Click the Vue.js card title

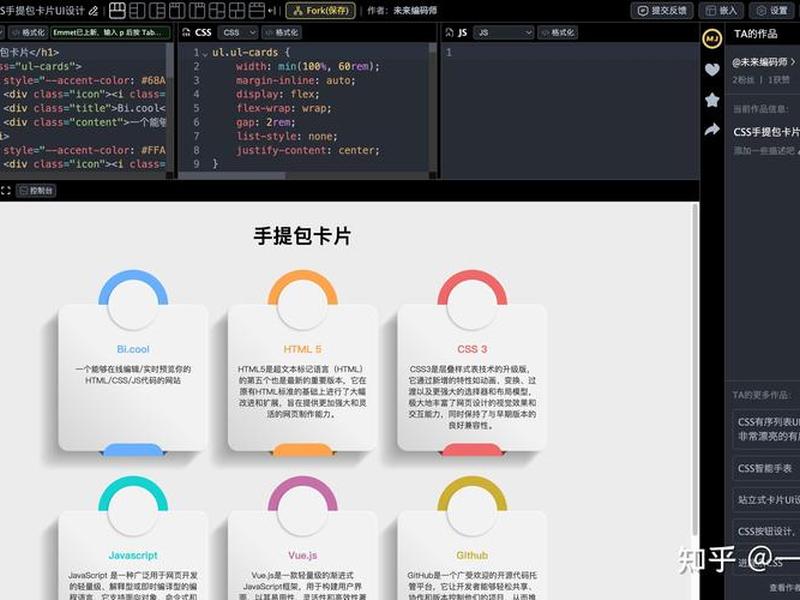(x=303, y=556)
